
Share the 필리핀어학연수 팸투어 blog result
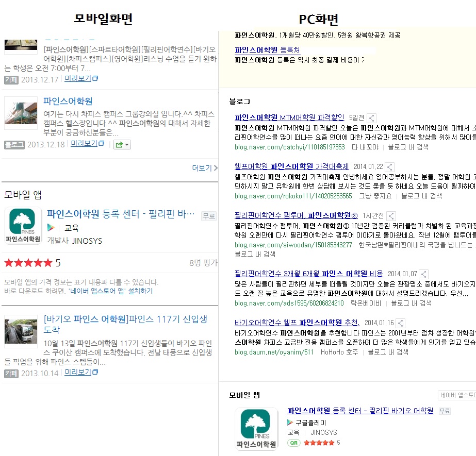coord(391,216)
